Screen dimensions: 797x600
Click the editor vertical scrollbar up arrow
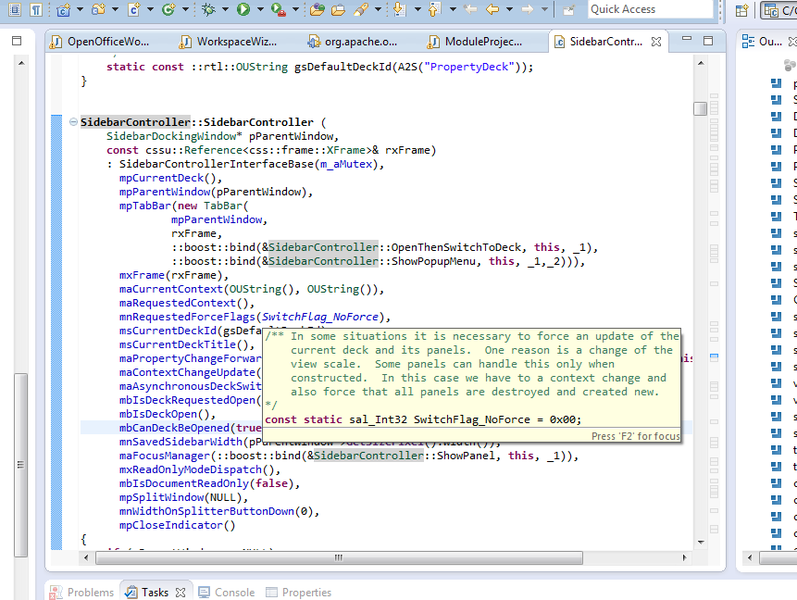coord(701,64)
